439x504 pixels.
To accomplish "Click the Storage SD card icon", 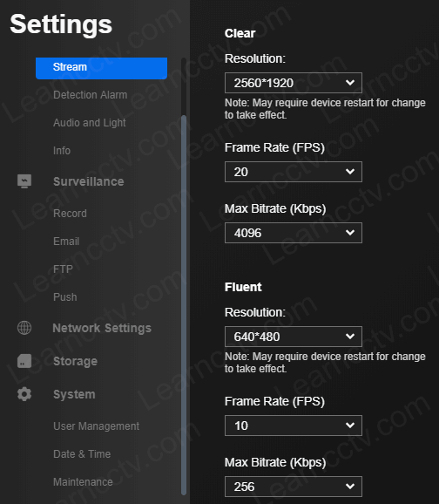I will pos(24,361).
